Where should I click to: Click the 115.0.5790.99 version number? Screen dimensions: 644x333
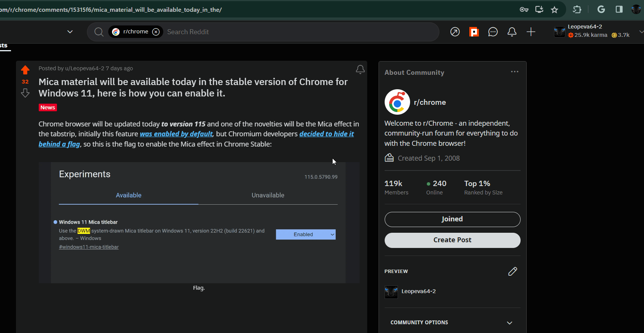pyautogui.click(x=321, y=177)
